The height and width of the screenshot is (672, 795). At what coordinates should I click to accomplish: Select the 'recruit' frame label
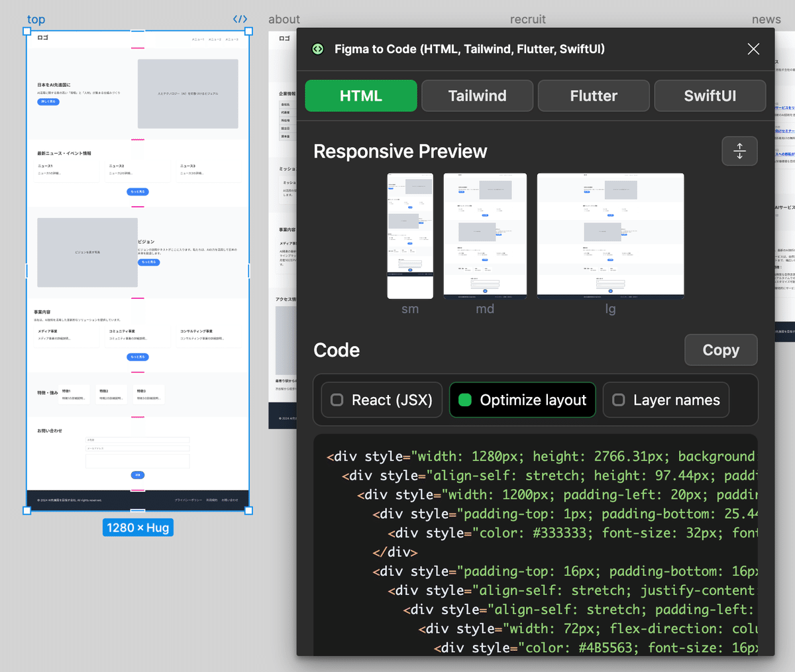coord(528,19)
